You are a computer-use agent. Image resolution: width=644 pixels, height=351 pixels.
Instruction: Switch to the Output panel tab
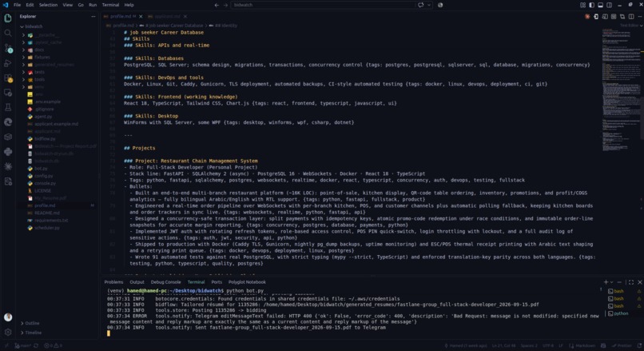[137, 282]
